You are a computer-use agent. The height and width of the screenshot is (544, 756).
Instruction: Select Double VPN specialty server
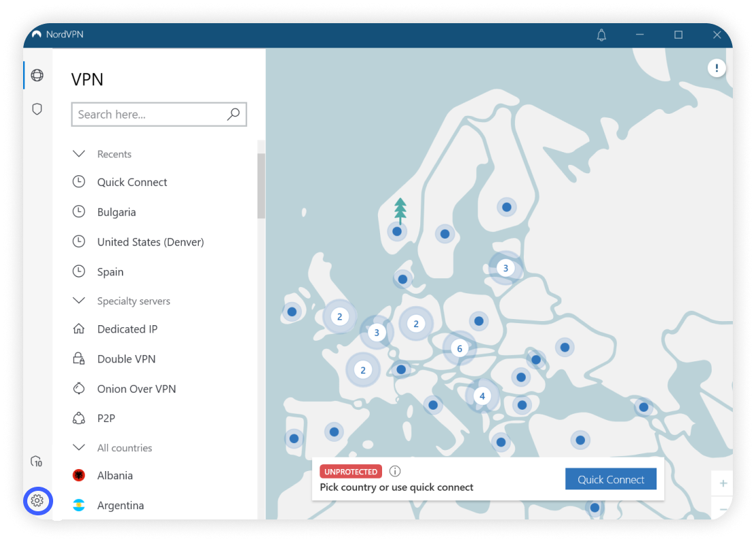[126, 359]
